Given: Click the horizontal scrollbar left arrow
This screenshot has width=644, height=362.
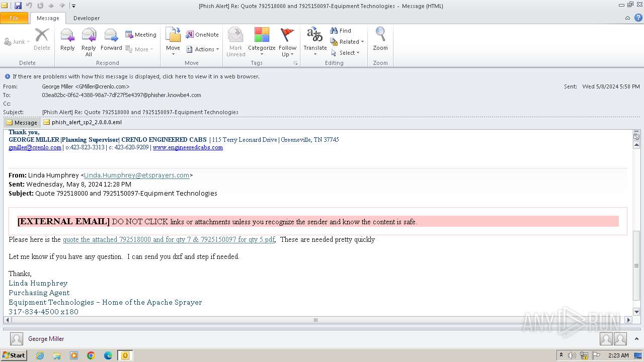Looking at the screenshot, I should click(8, 320).
